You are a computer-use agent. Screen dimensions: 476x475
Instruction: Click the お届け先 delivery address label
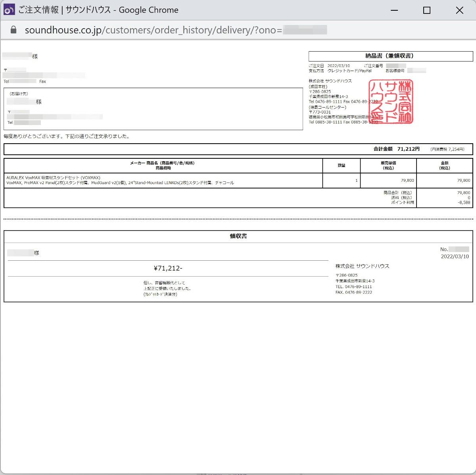pyautogui.click(x=19, y=94)
